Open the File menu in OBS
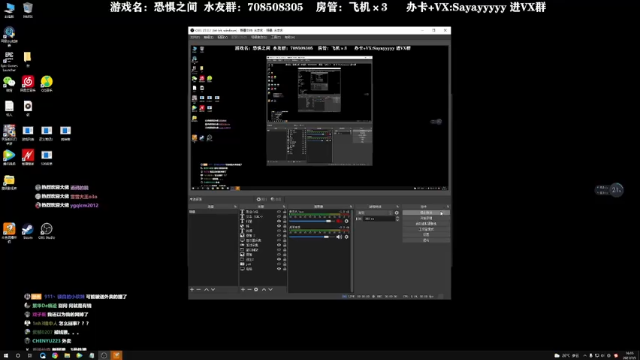Screen dimensions: 640x360 coord(195,37)
